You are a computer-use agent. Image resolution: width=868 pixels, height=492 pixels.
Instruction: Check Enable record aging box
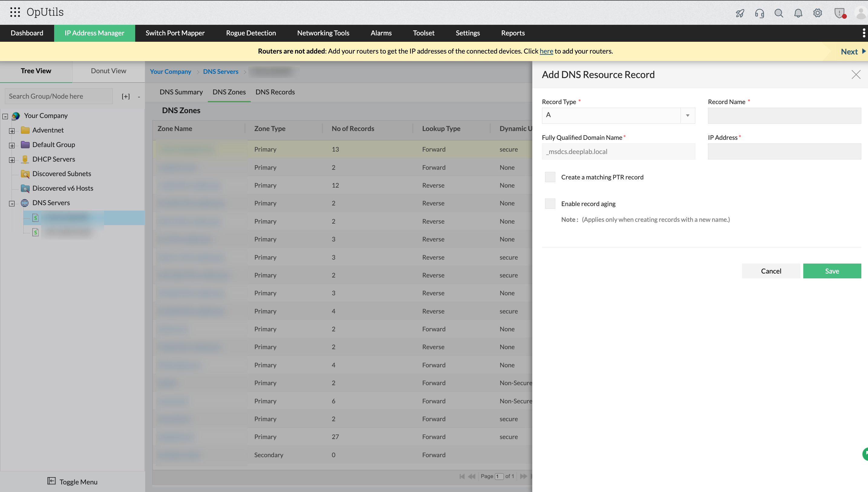[x=550, y=204]
